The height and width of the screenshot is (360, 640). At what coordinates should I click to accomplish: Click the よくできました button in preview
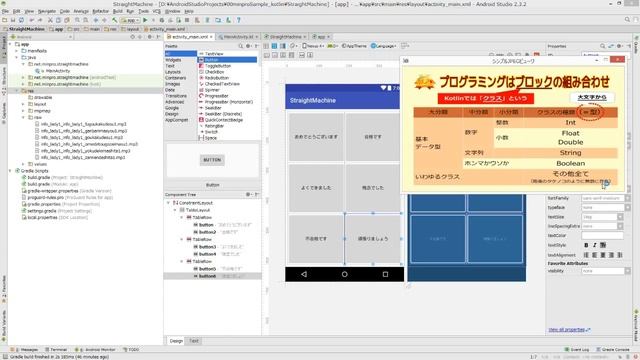(316, 188)
